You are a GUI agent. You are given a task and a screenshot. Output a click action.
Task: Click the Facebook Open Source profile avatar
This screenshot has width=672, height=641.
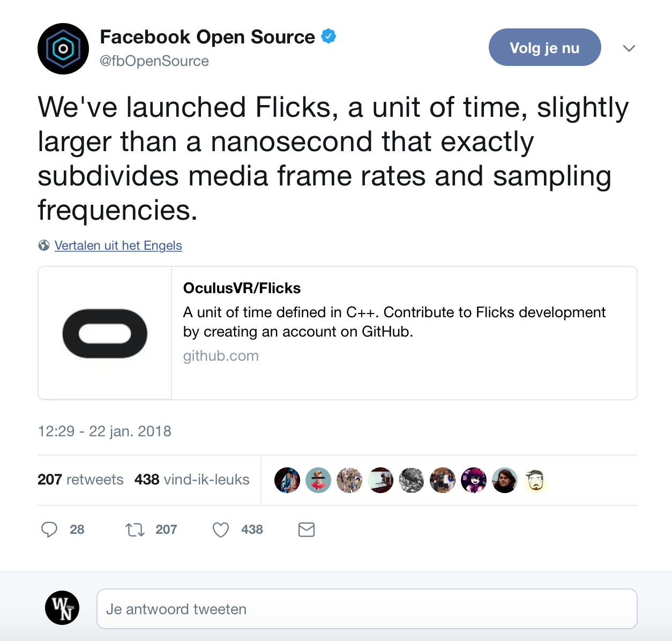click(x=63, y=49)
